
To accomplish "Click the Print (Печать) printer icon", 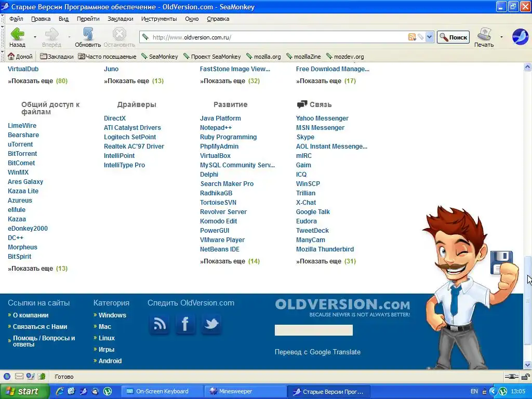I will tap(484, 34).
